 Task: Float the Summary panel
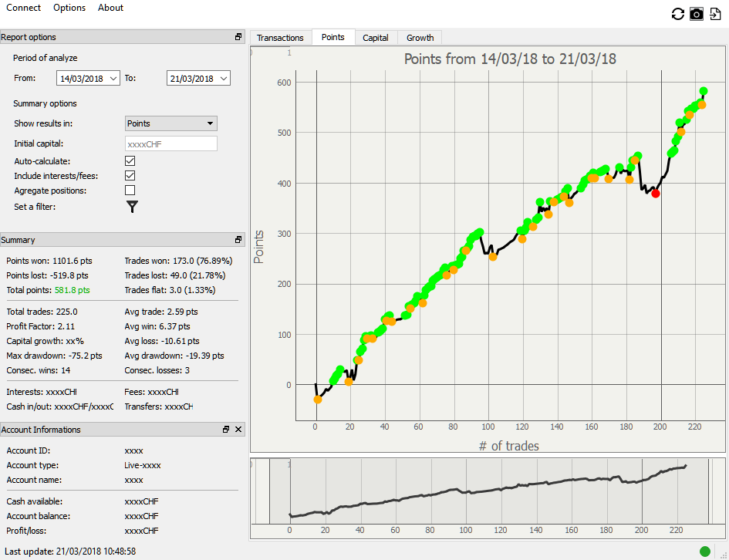pyautogui.click(x=238, y=240)
